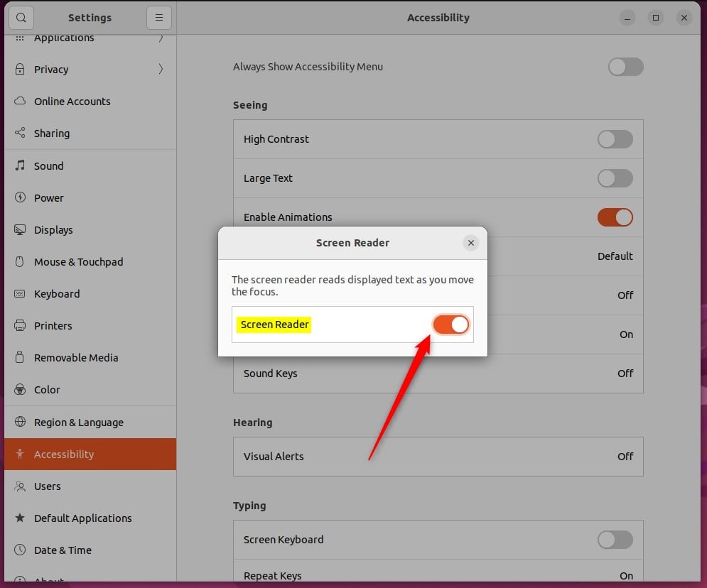Open Displays settings via its monitor icon
707x588 pixels.
pos(21,229)
